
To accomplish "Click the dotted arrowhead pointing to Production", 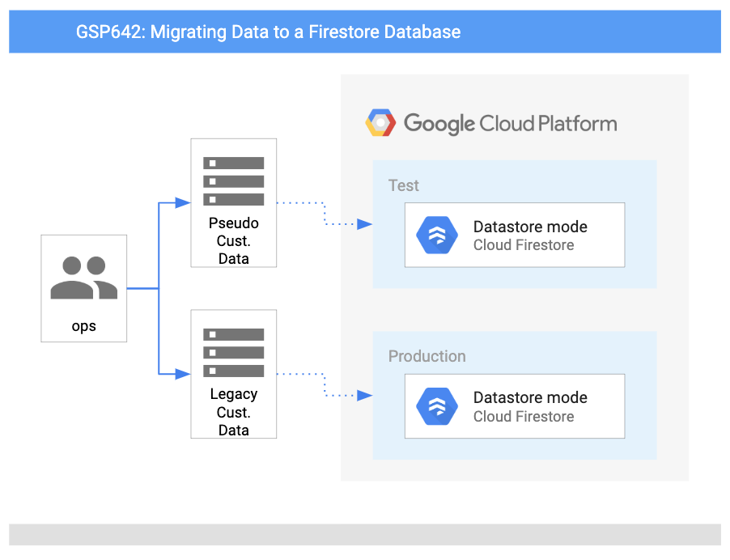I will coord(365,395).
